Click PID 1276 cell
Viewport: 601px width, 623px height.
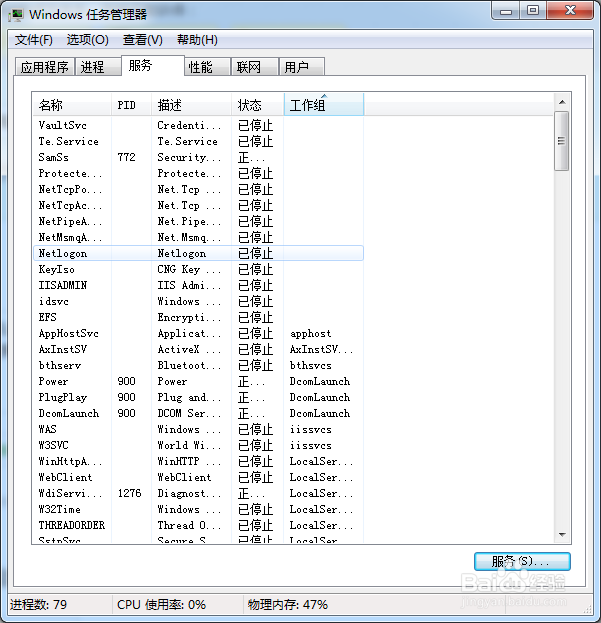[129, 493]
